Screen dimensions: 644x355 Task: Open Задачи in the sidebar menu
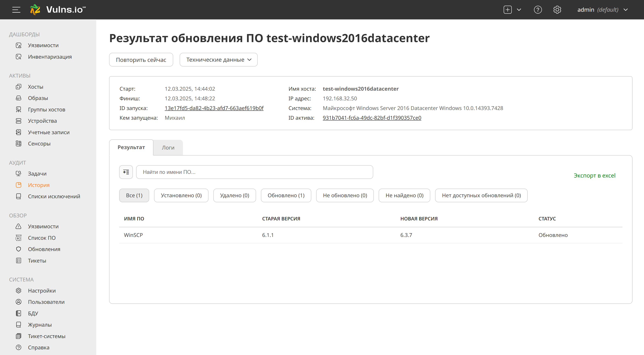click(x=37, y=173)
